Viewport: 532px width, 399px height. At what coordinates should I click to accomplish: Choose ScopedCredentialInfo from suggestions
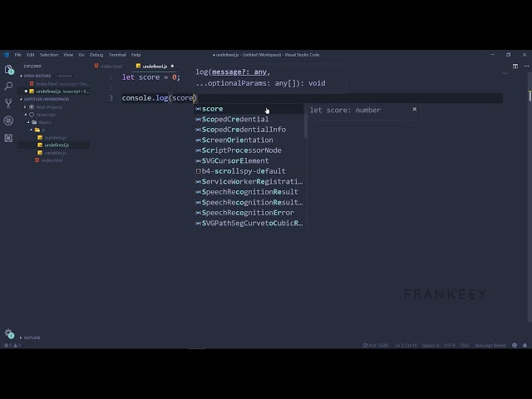249,130
